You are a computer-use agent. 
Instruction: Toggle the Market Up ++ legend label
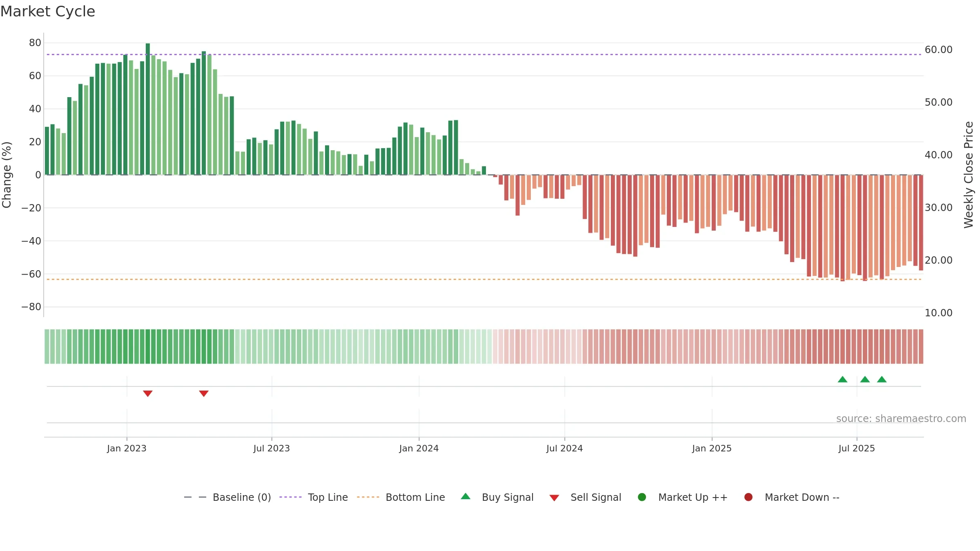pyautogui.click(x=693, y=497)
